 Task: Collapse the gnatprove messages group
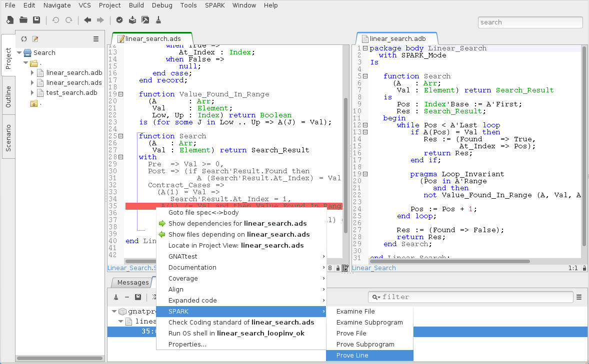coord(114,311)
